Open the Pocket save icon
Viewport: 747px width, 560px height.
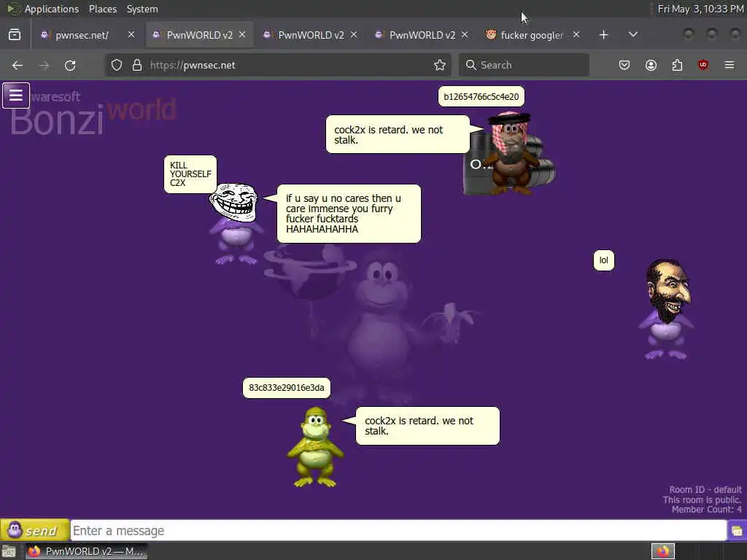point(624,65)
